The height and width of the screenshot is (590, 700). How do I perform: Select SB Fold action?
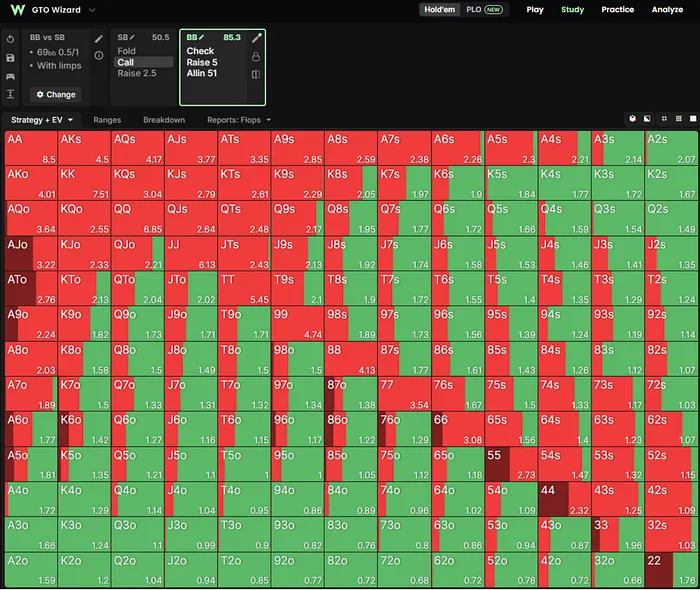click(x=144, y=51)
